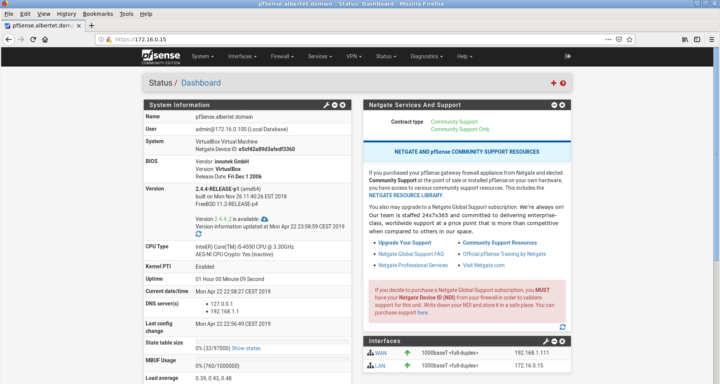
Task: Open Official pfSense Training by Netgate link
Action: coord(504,254)
